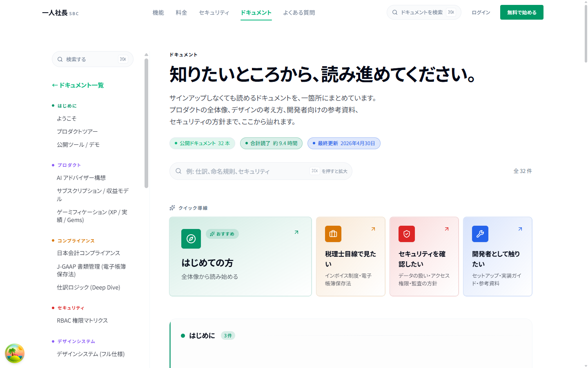Click the arrow icon on 開発者として触りたい card
The height and width of the screenshot is (368, 588).
520,229
